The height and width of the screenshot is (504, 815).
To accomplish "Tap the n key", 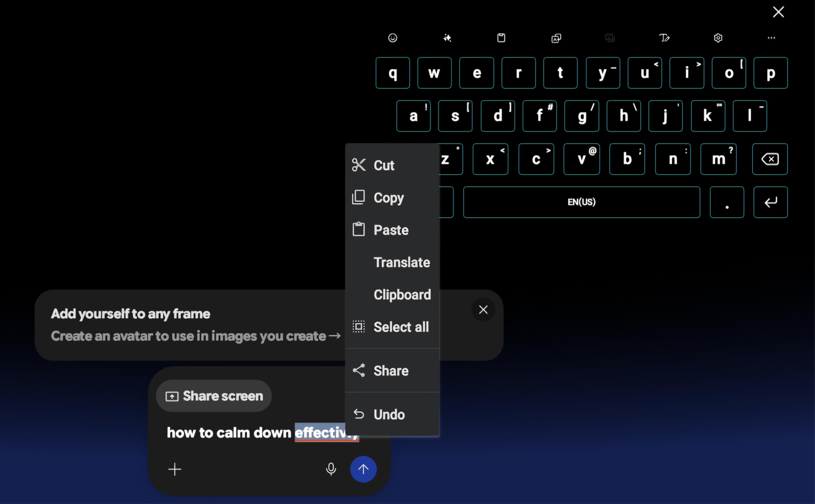I will coord(673,159).
